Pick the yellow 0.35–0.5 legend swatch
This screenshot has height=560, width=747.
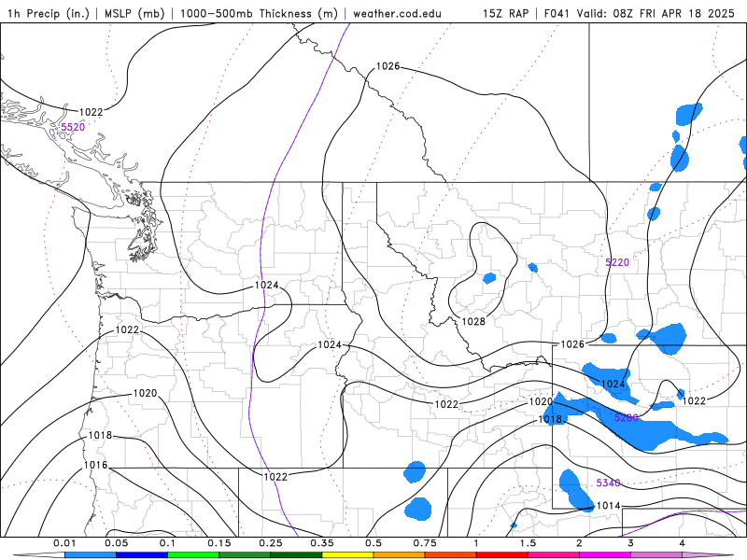coord(347,554)
